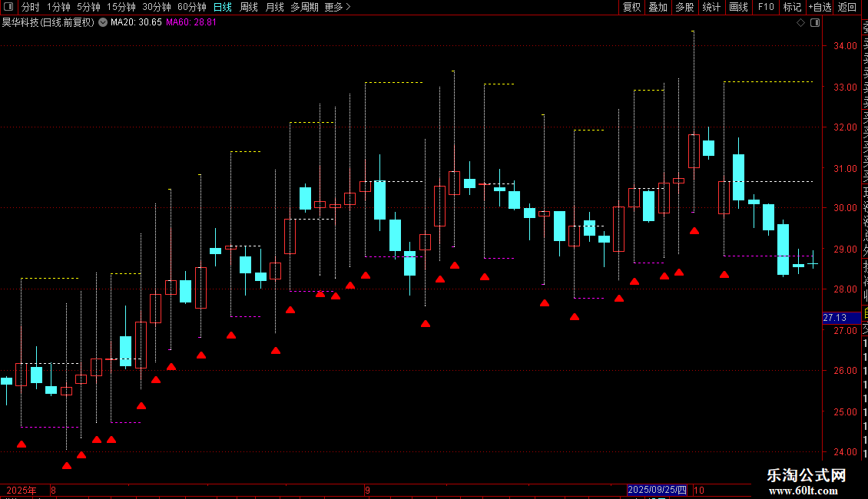Switch to 分时 time-sharing view

click(31, 7)
